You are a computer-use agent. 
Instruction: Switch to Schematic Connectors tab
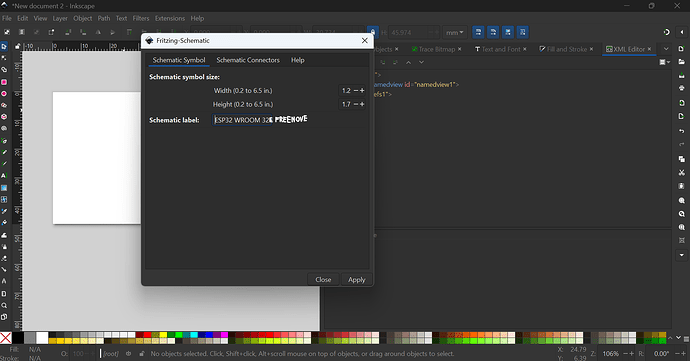[248, 60]
